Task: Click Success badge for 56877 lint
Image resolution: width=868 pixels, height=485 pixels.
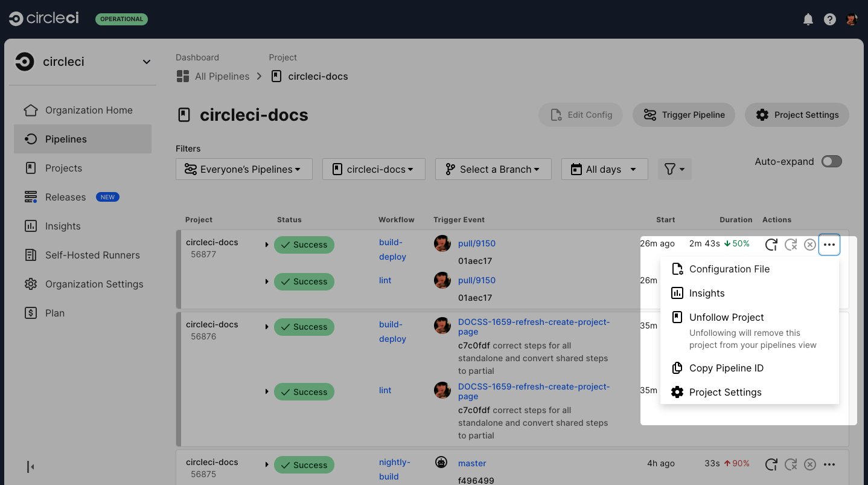Action: 304,281
